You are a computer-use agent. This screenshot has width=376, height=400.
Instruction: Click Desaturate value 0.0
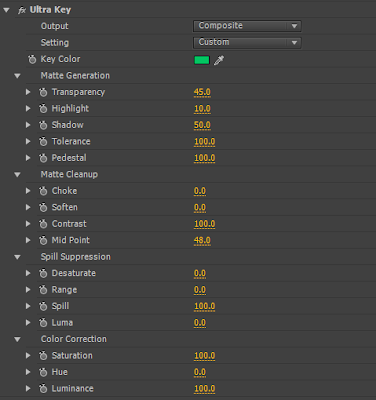click(200, 274)
